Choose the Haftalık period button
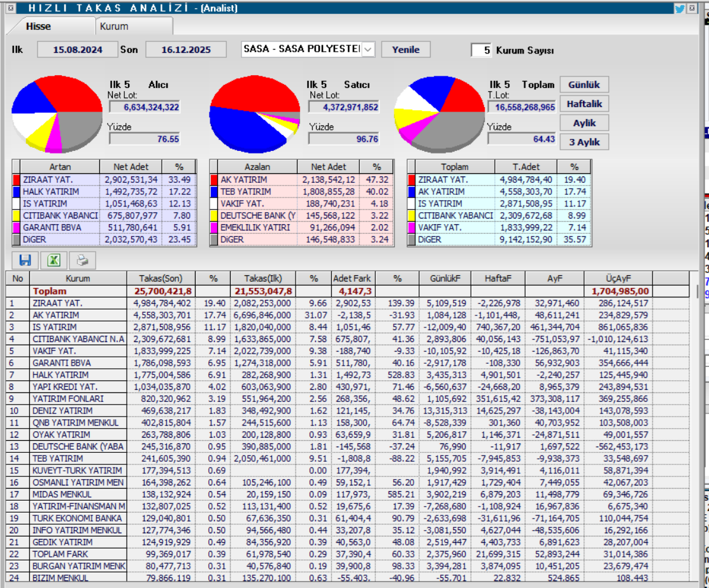Viewport: 709px width, 588px height. point(584,104)
